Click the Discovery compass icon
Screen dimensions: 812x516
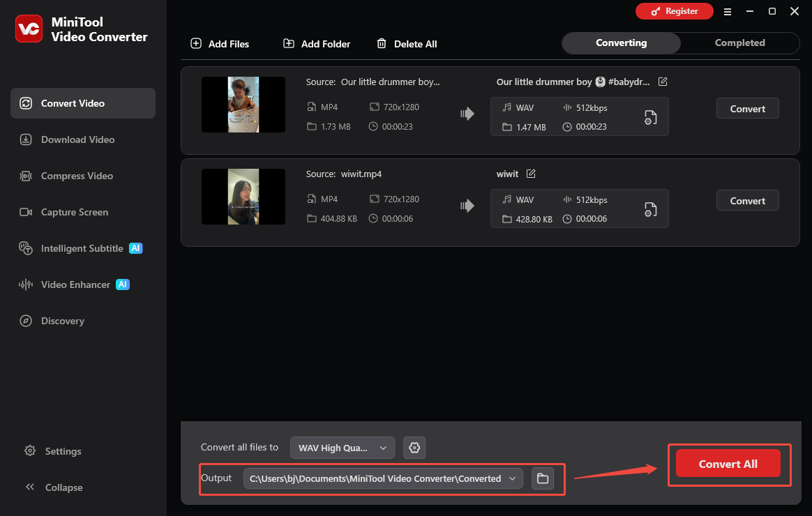point(26,321)
